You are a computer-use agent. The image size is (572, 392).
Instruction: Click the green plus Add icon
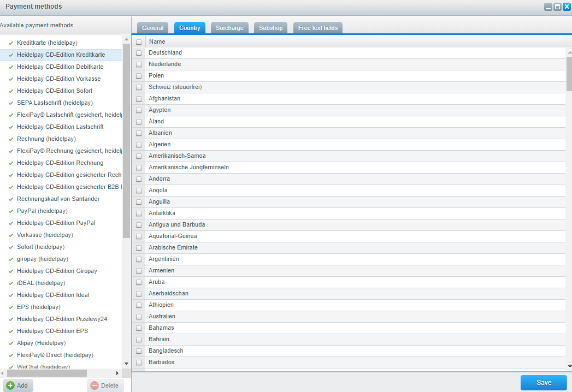[x=10, y=385]
